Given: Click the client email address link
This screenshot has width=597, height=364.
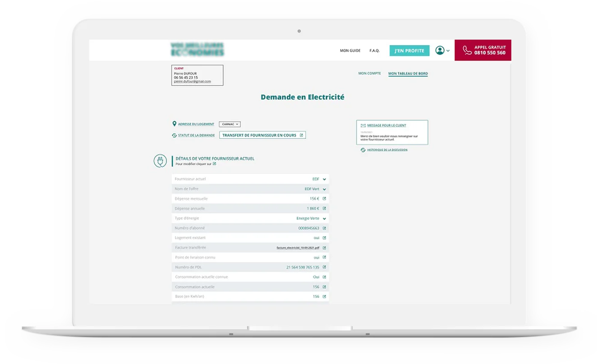Looking at the screenshot, I should 193,82.
